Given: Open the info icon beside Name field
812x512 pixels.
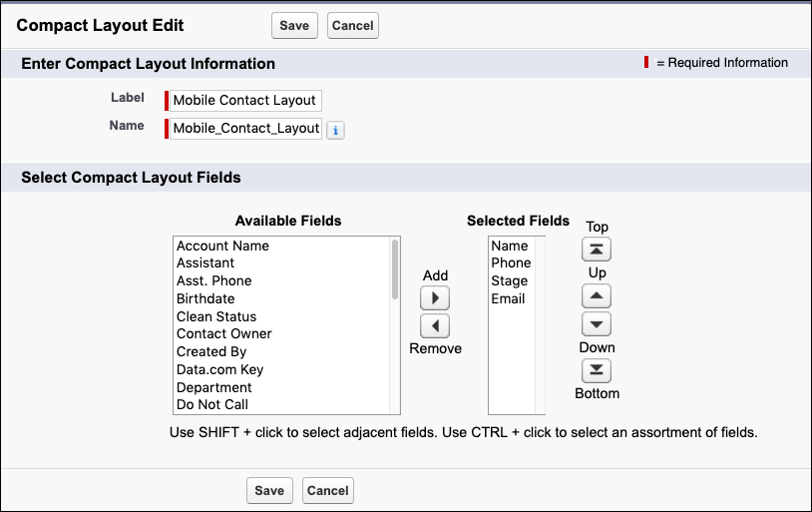Looking at the screenshot, I should point(335,130).
